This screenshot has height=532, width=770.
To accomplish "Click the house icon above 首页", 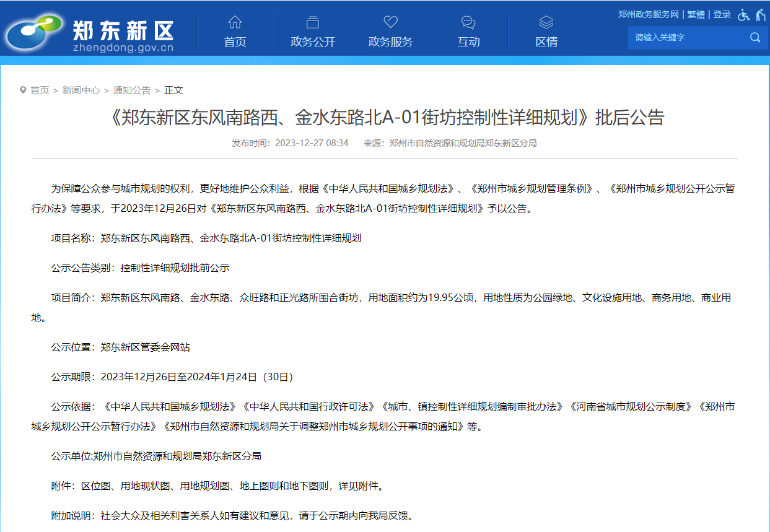I will click(235, 22).
